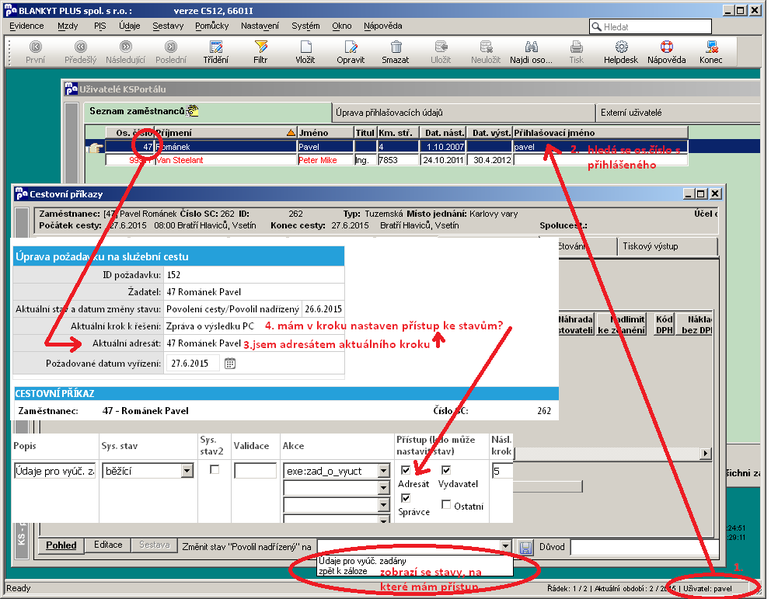Open the Filtr tool
The image size is (778, 599).
[x=260, y=52]
